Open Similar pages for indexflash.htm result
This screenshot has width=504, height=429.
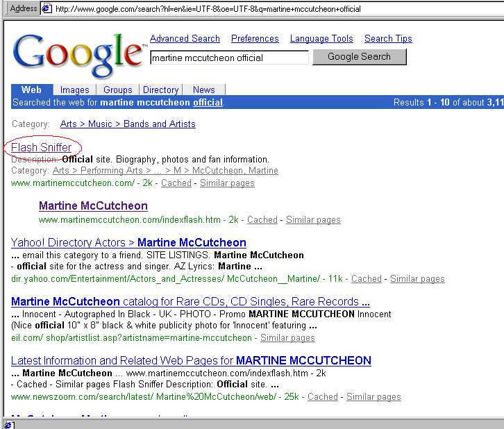[313, 220]
